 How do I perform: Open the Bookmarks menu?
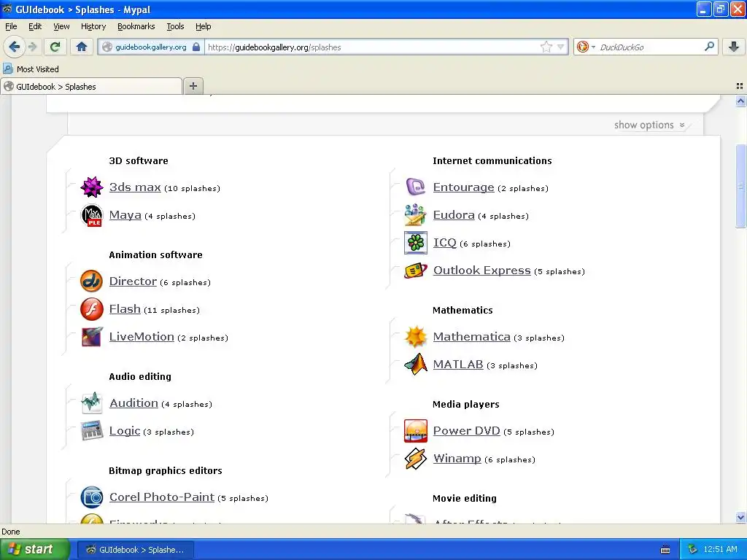click(x=136, y=26)
